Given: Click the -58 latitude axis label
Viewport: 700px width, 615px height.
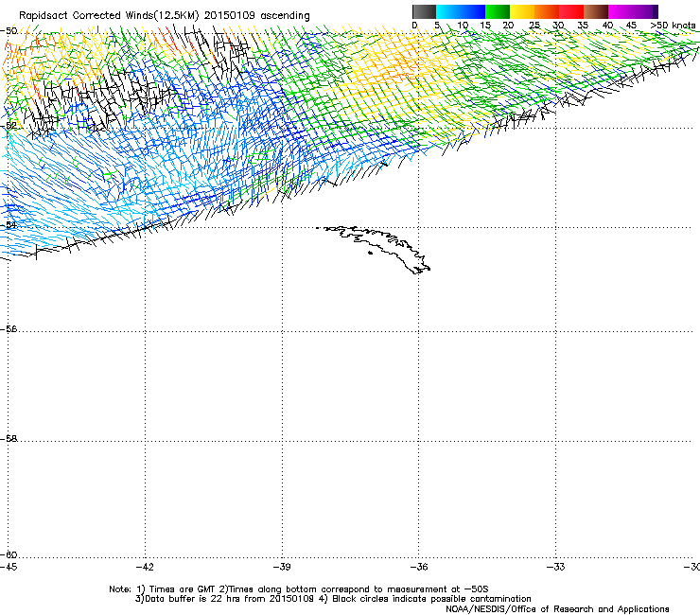Looking at the screenshot, I should (9, 439).
